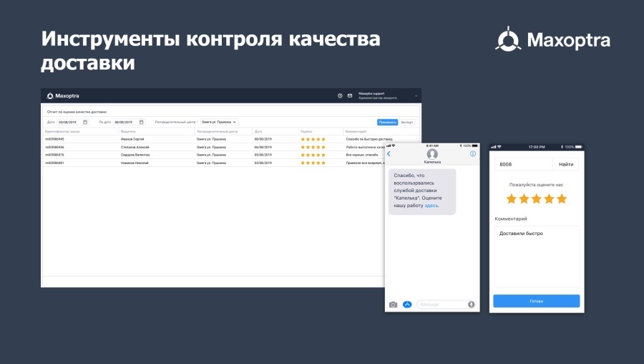
Task: Select driver cell Иванов Сергей
Action: 132,140
